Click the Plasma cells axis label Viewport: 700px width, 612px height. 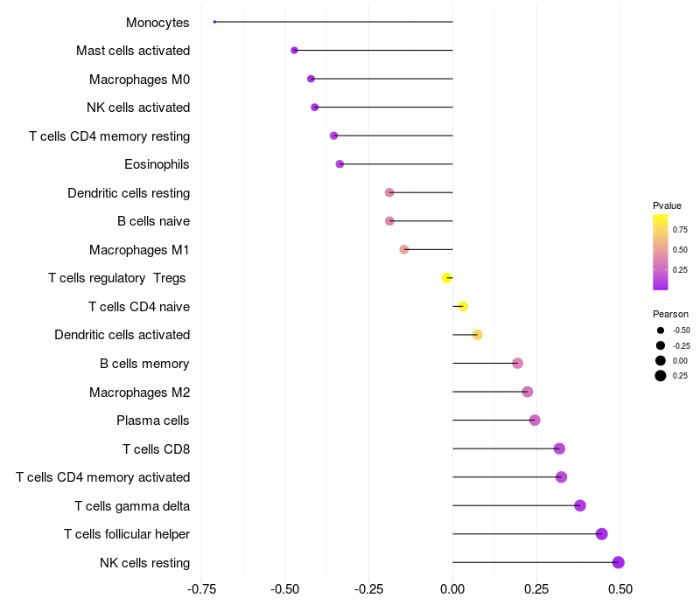click(152, 421)
